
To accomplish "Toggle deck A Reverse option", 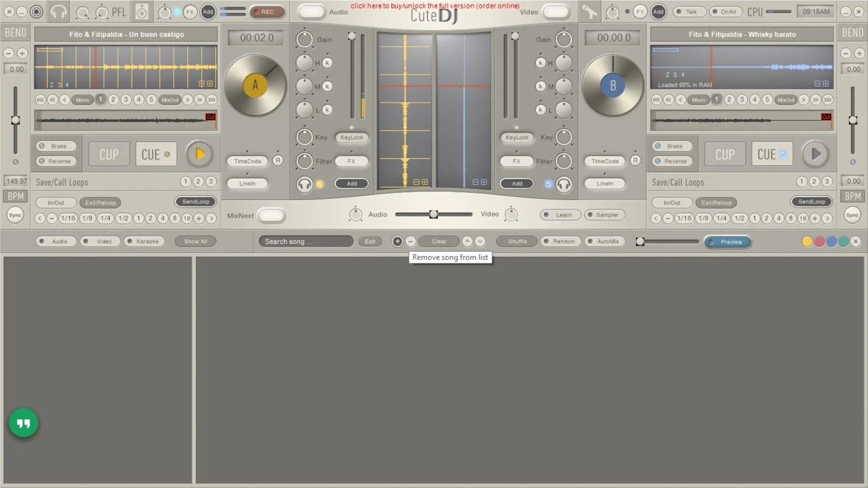I will [56, 161].
